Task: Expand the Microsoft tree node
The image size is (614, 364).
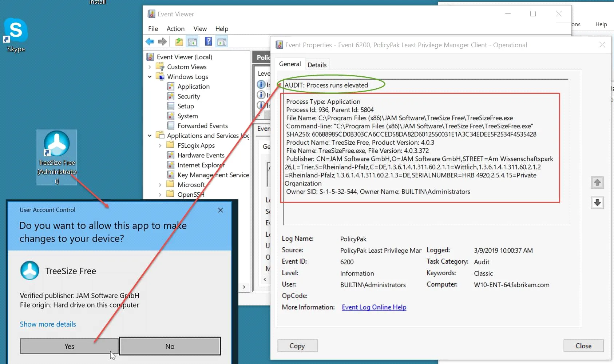Action: (160, 184)
